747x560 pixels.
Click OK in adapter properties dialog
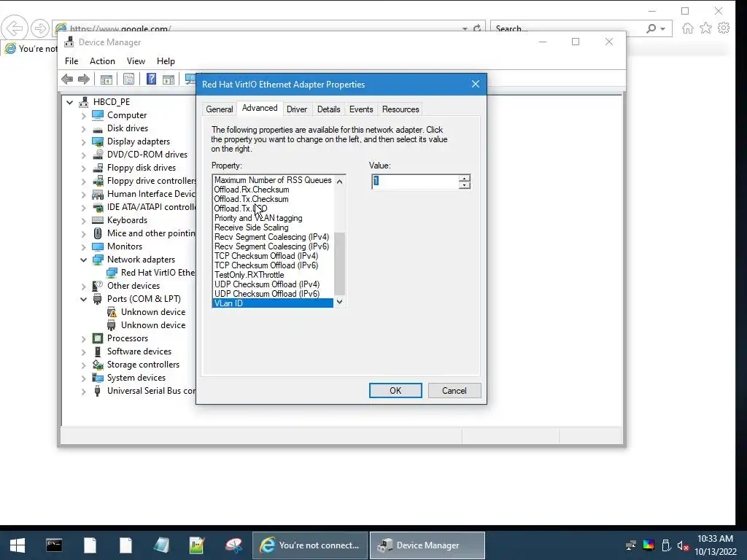point(395,391)
